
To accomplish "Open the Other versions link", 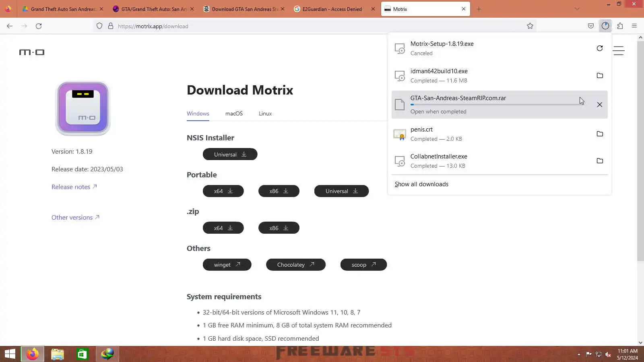I will click(75, 217).
